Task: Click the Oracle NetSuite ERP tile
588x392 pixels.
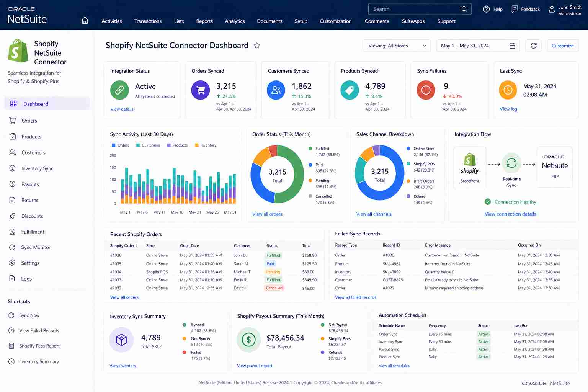Action: click(x=555, y=167)
